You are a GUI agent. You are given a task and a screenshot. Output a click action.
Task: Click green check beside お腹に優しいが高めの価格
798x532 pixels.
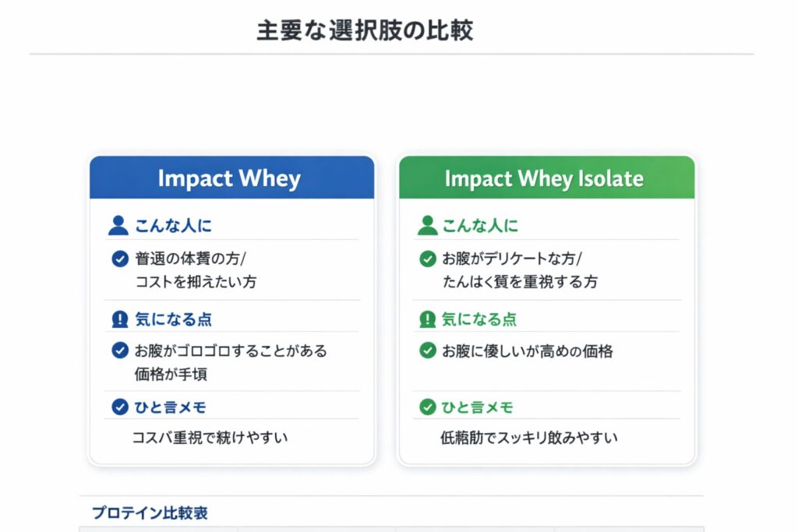(x=427, y=351)
